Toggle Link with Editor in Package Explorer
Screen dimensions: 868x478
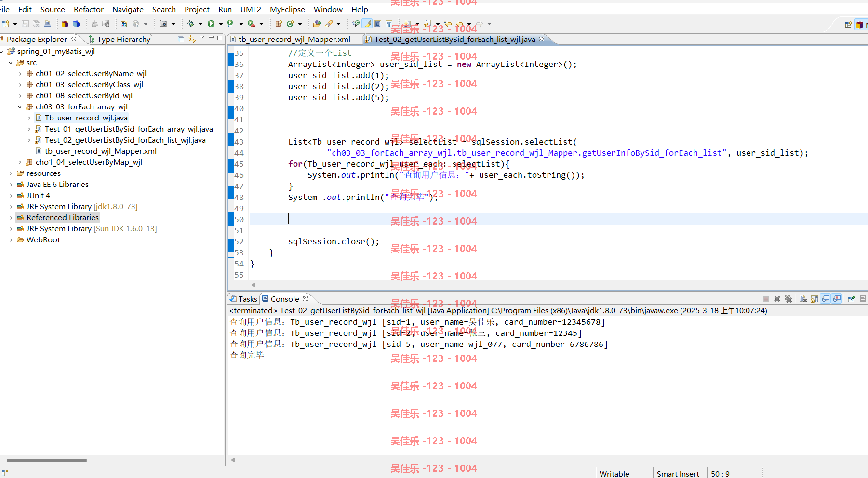192,39
